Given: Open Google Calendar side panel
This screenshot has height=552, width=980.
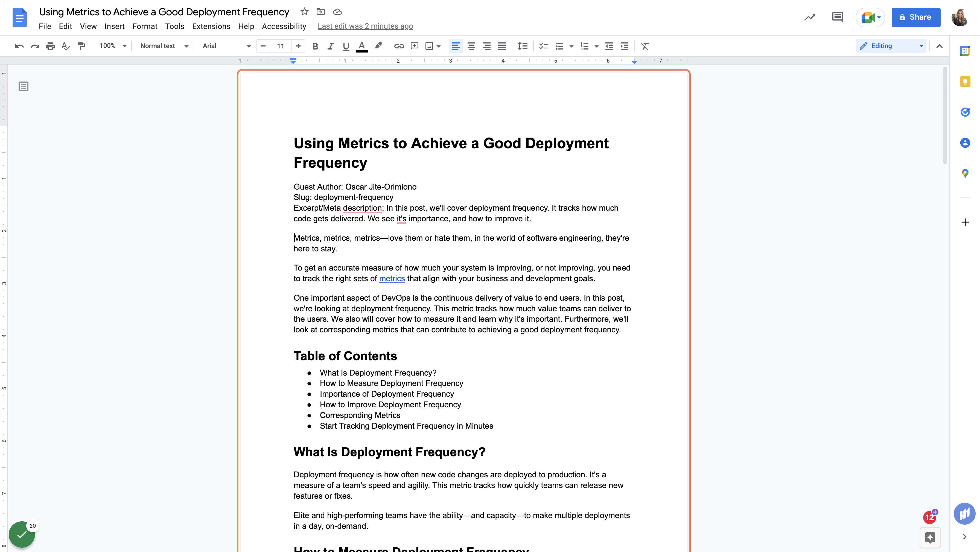Looking at the screenshot, I should tap(965, 51).
